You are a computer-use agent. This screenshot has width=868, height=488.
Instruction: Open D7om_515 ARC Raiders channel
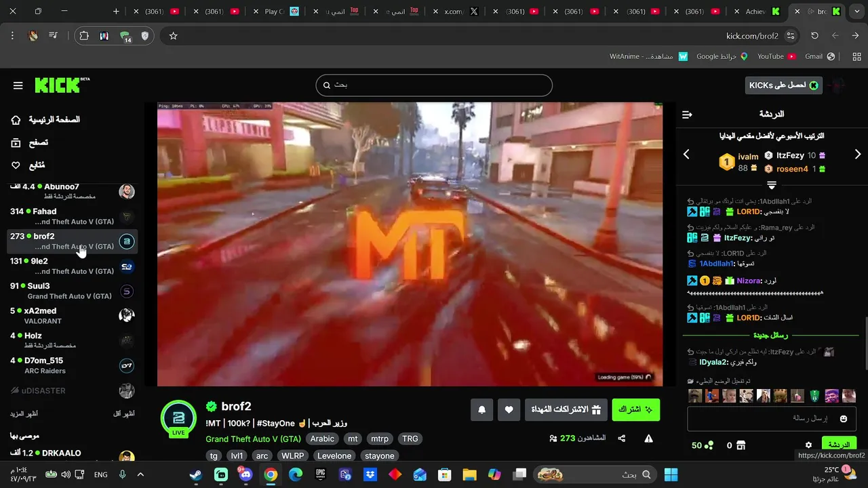pos(71,365)
